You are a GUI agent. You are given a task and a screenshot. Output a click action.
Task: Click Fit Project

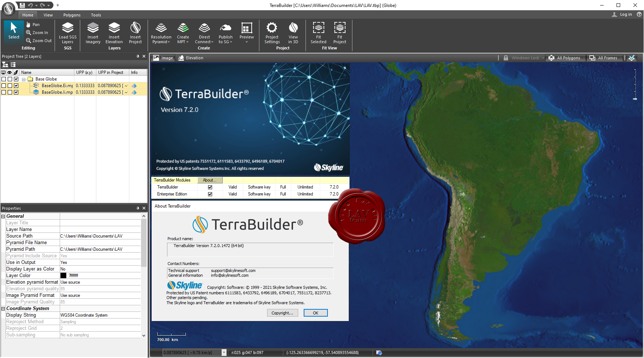pyautogui.click(x=340, y=33)
